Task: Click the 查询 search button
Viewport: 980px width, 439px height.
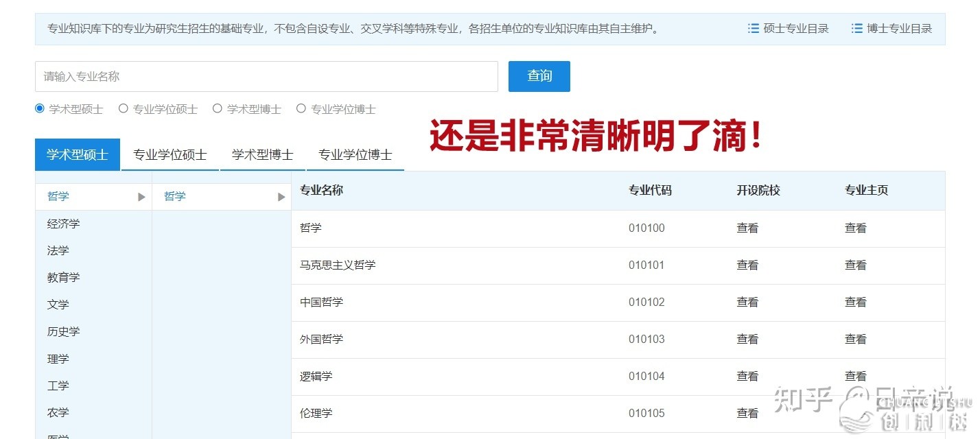Action: (x=539, y=76)
